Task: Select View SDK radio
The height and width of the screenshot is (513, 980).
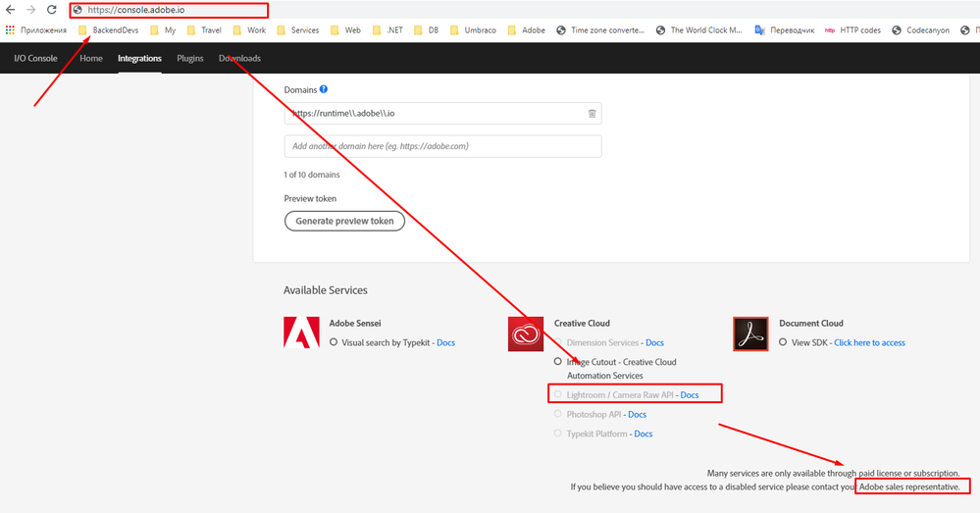Action: (783, 341)
